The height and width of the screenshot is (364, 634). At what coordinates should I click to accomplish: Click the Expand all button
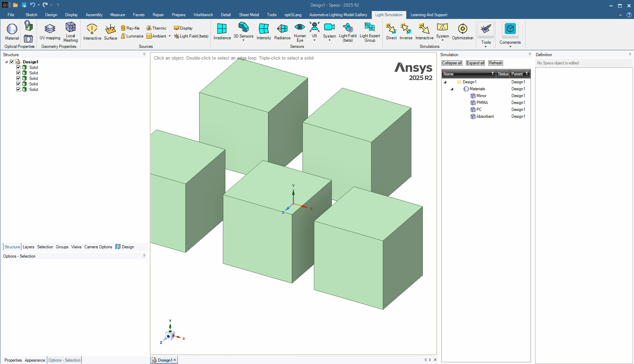pyautogui.click(x=475, y=63)
